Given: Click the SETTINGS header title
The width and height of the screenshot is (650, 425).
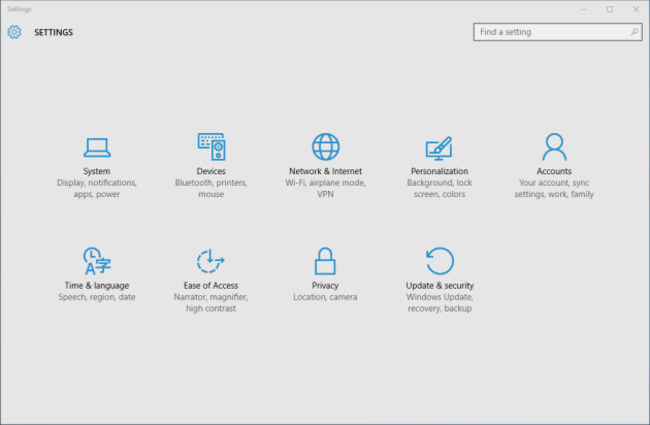Looking at the screenshot, I should point(53,32).
